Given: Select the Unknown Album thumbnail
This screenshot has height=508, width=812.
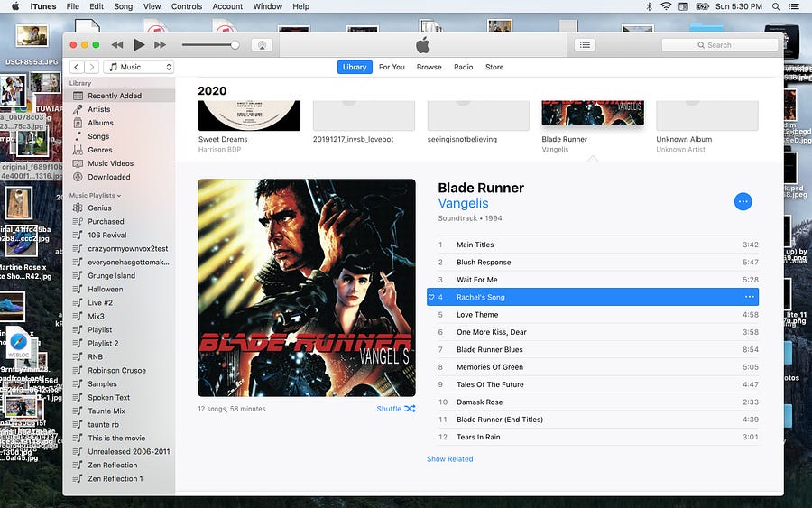Looking at the screenshot, I should pos(706,115).
